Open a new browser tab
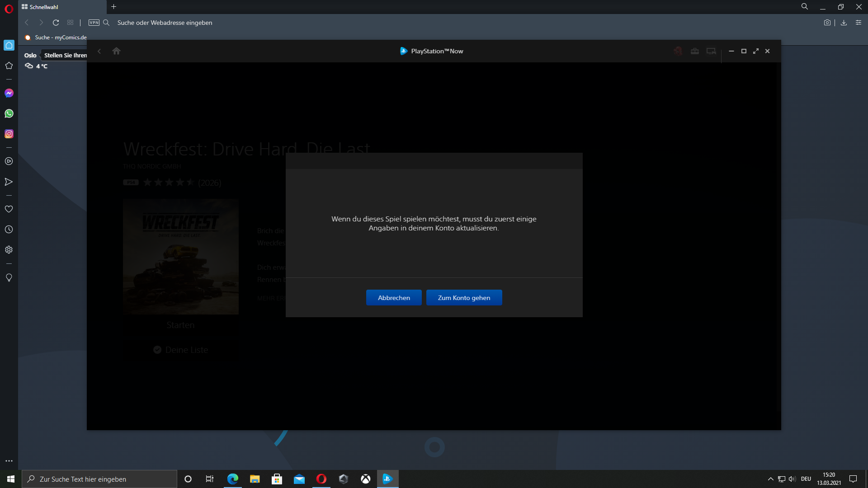This screenshot has height=488, width=868. tap(114, 7)
